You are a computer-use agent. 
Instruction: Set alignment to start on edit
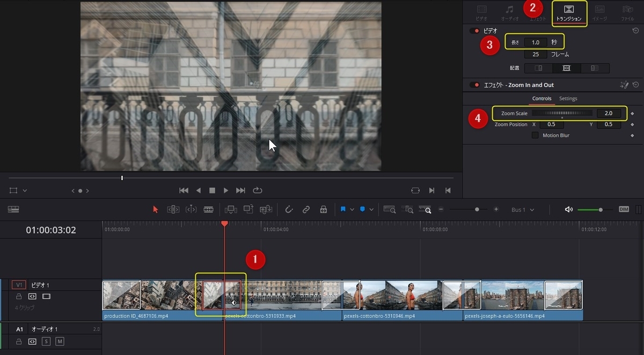[594, 68]
